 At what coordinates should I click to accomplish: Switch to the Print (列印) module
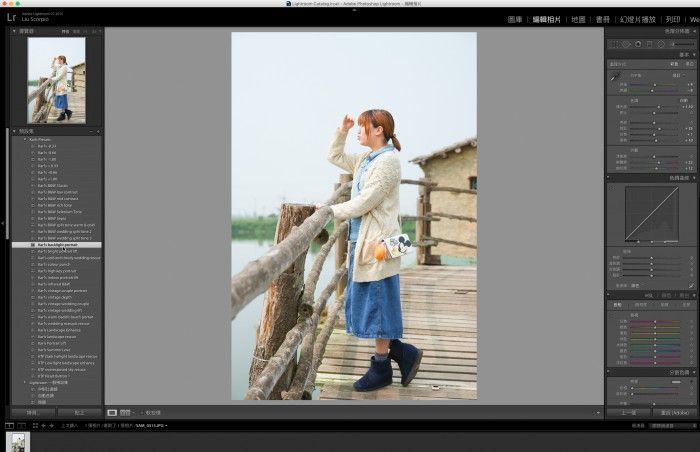673,19
